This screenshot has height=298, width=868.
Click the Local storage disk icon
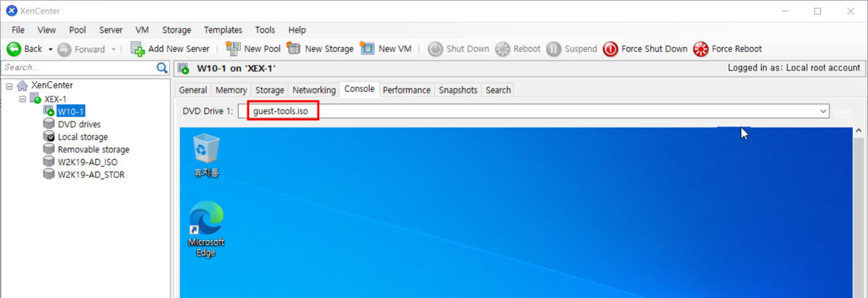(x=48, y=137)
